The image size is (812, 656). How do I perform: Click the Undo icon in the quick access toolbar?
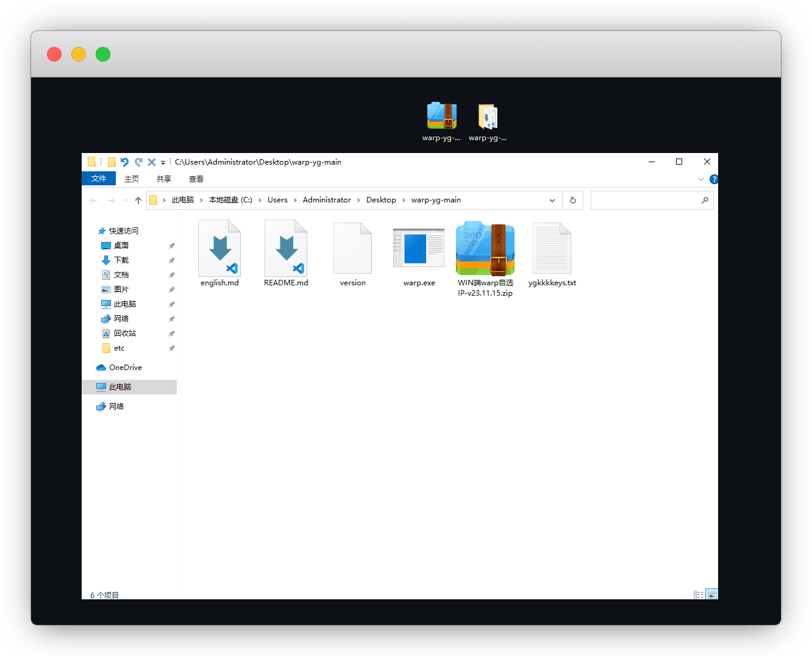click(124, 162)
